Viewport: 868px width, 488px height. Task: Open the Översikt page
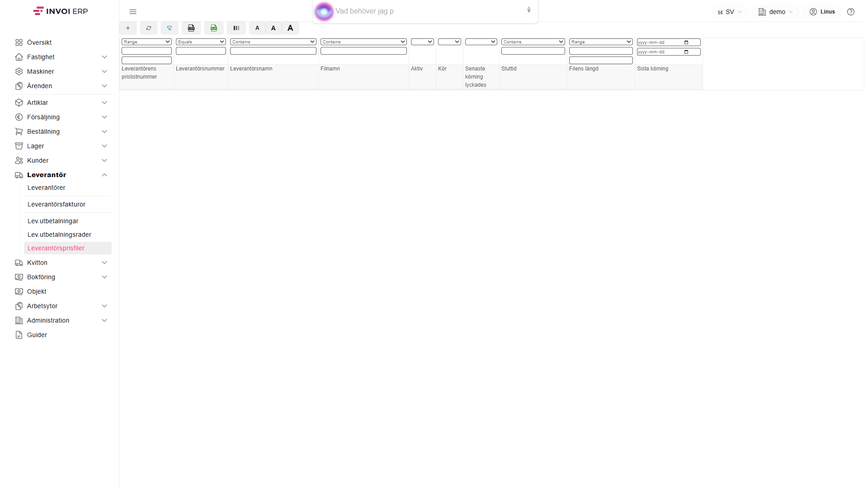tap(61, 42)
